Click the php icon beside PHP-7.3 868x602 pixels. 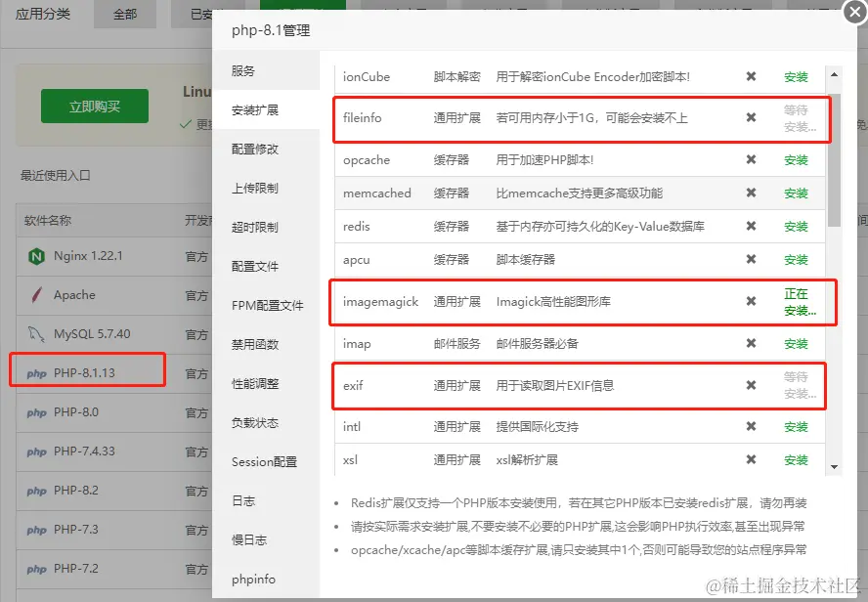coord(36,530)
